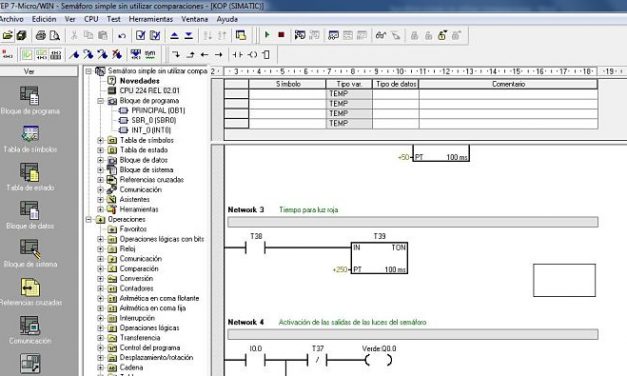Viewport: 627px width, 376px height.
Task: Click the T39 TON timer box
Action: pos(379,258)
